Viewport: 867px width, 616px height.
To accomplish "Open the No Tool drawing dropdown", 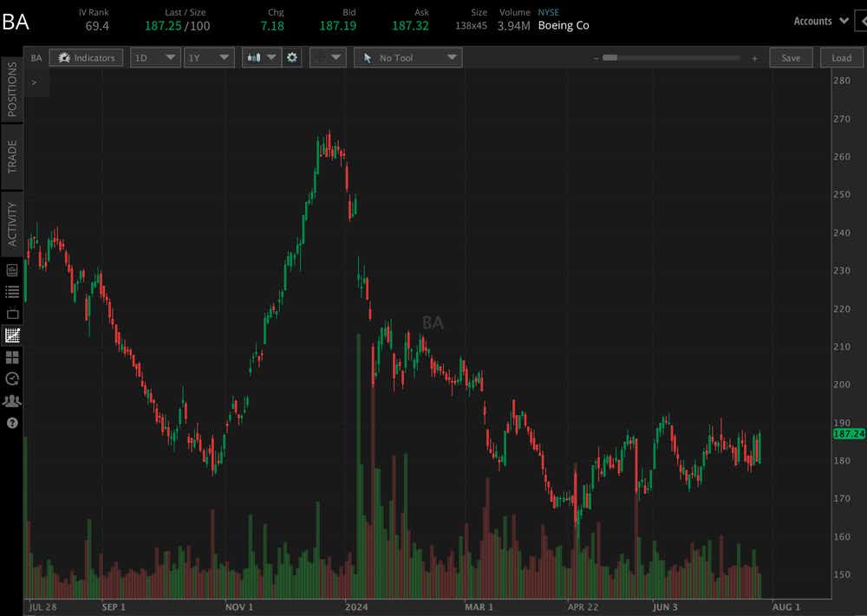I will 408,57.
